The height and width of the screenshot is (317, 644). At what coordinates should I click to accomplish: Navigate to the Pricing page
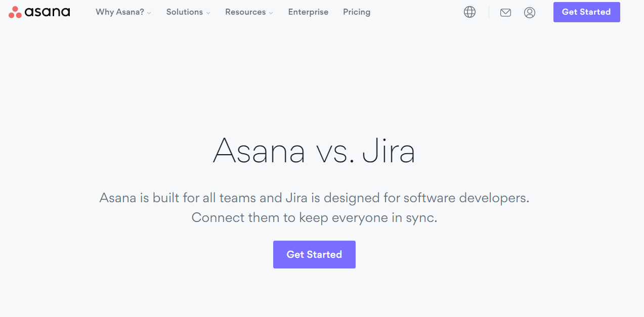pos(357,12)
